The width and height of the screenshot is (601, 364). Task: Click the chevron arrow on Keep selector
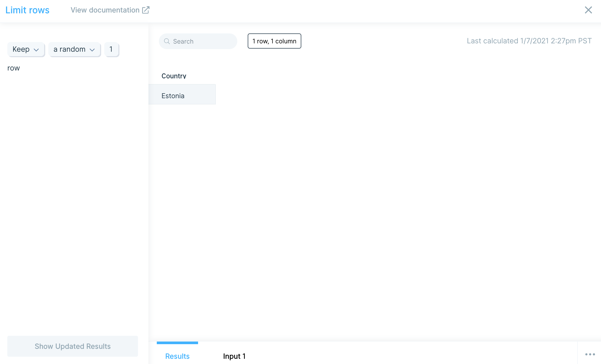coord(36,50)
